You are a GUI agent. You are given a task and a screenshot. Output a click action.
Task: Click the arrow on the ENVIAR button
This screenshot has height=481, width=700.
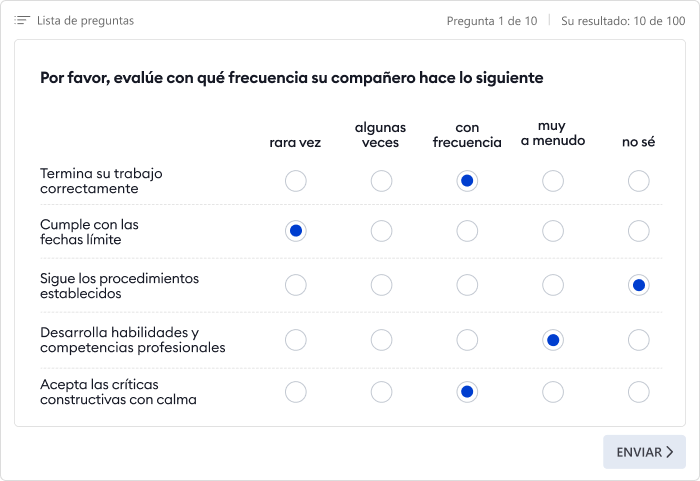pos(670,452)
